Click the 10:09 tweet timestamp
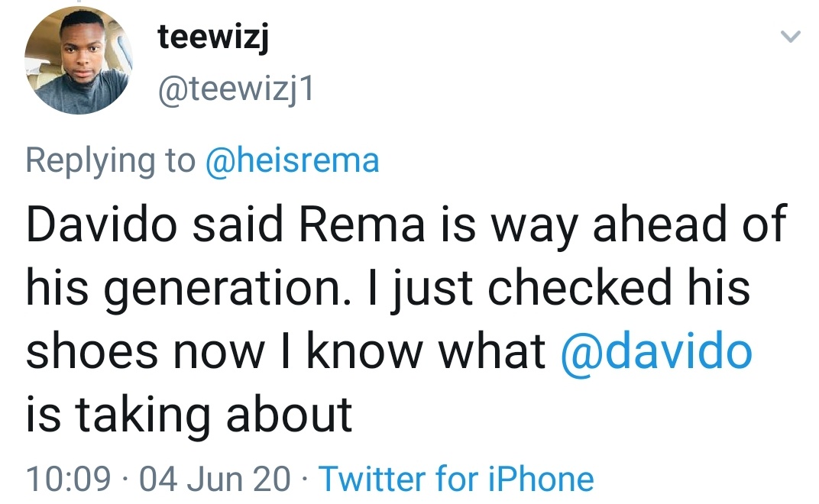 tap(68, 480)
